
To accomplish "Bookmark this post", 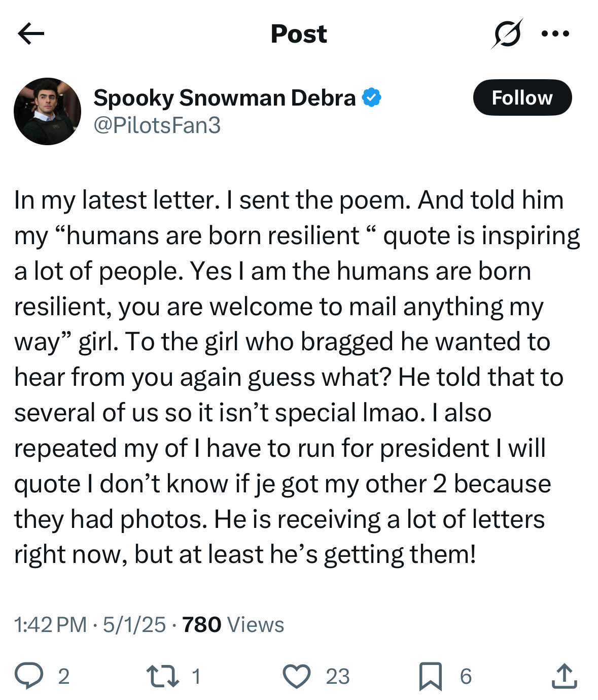I will click(431, 676).
